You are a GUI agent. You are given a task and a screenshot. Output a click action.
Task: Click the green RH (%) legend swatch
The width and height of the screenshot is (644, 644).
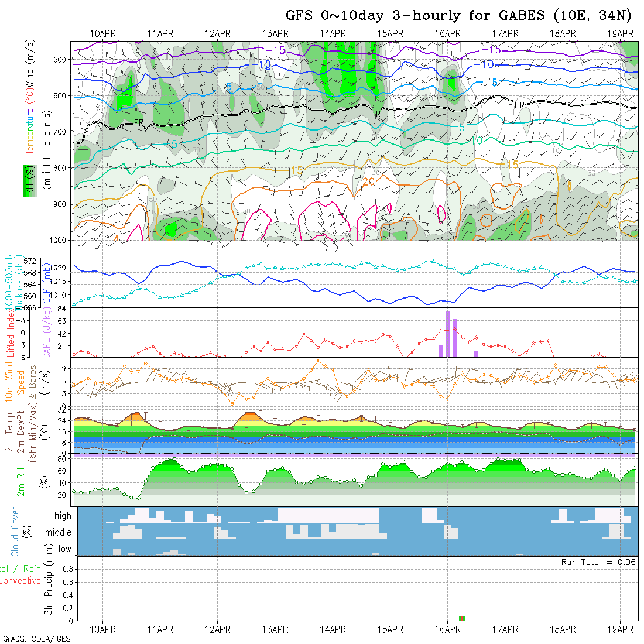(30, 181)
